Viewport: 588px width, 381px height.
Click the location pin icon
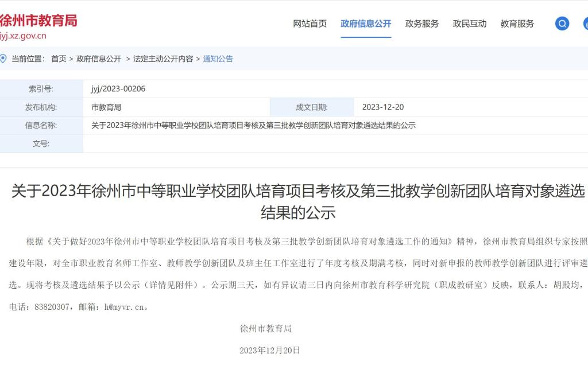3,59
